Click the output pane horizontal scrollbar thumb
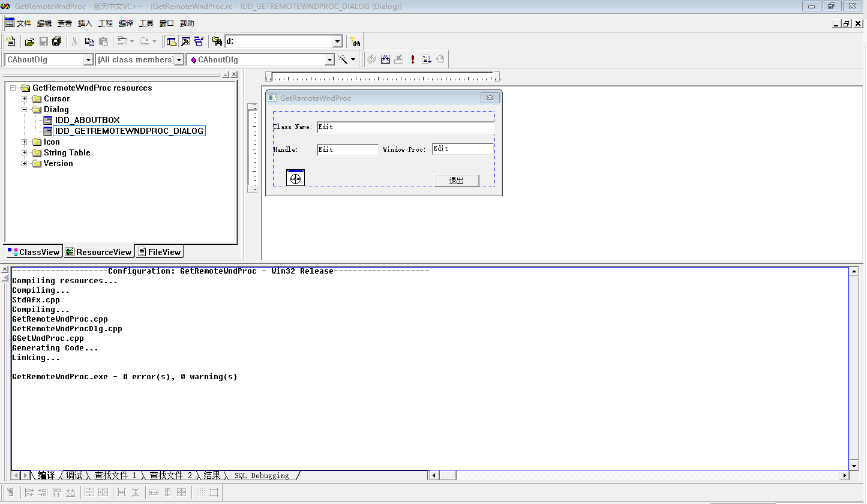867x504 pixels. click(x=448, y=475)
